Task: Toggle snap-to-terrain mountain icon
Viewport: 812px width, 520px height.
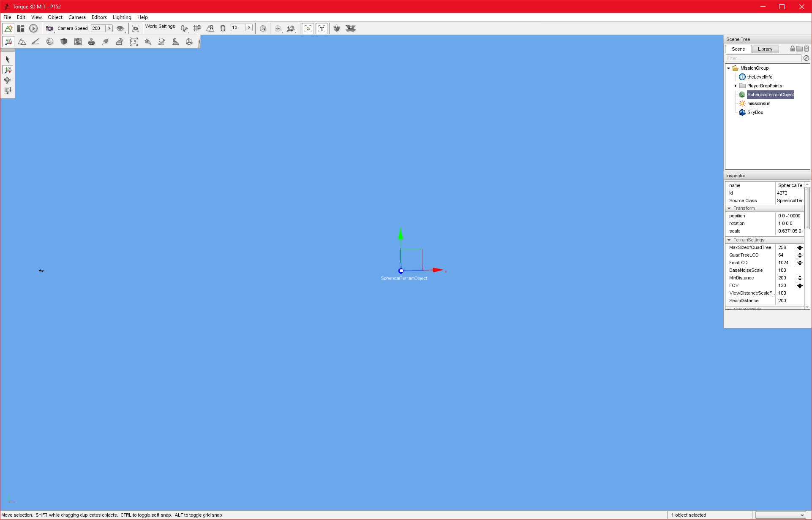Action: click(210, 28)
